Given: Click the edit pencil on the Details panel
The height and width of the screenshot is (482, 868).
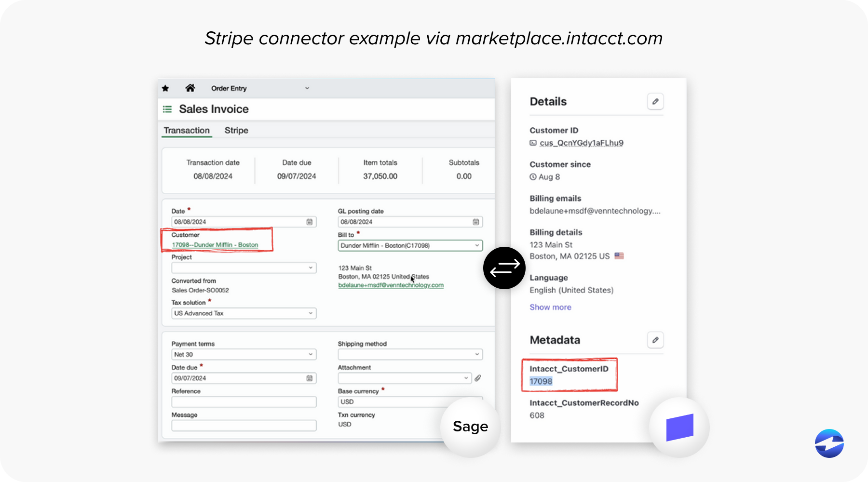Looking at the screenshot, I should 655,101.
